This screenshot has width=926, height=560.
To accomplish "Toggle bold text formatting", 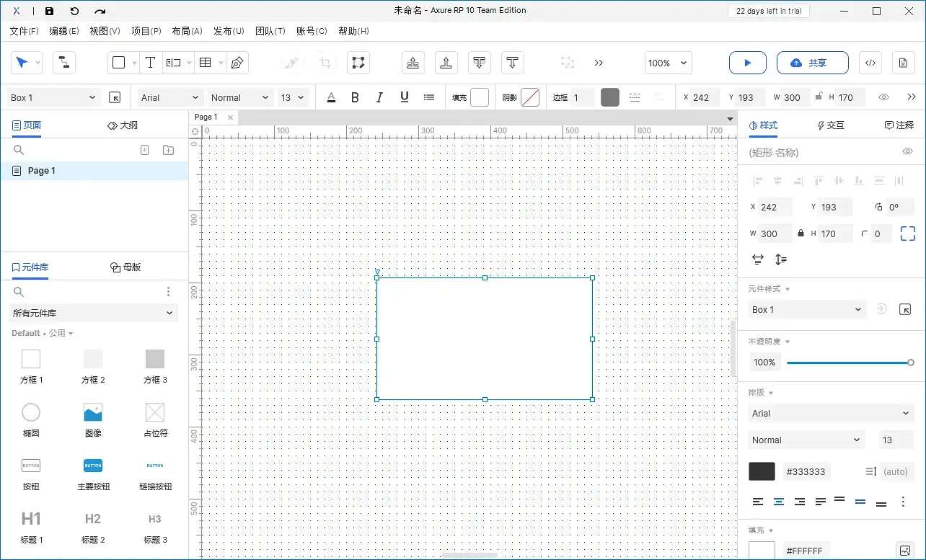I will pyautogui.click(x=355, y=97).
